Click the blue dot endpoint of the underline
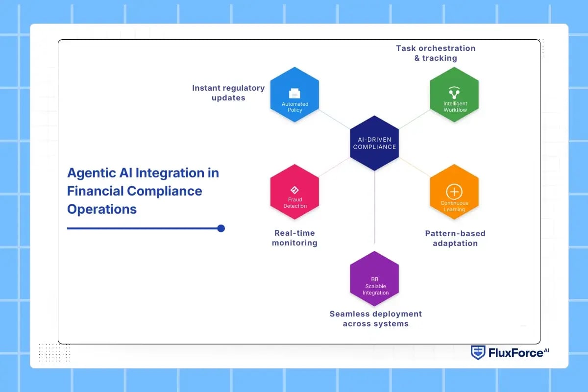The width and height of the screenshot is (588, 392). 221,228
